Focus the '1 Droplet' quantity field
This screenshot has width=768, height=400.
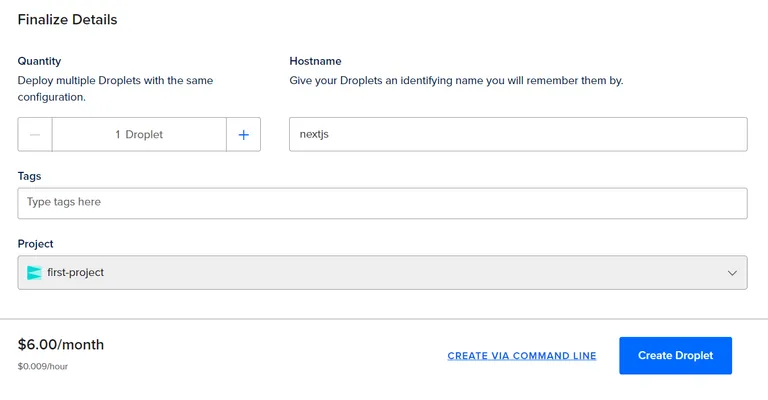tap(139, 134)
